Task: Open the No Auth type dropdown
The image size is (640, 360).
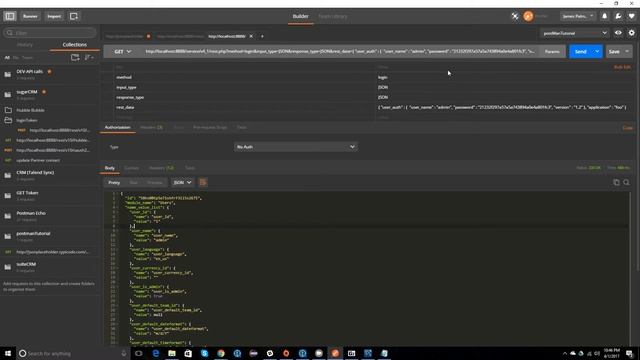Action: pyautogui.click(x=296, y=147)
